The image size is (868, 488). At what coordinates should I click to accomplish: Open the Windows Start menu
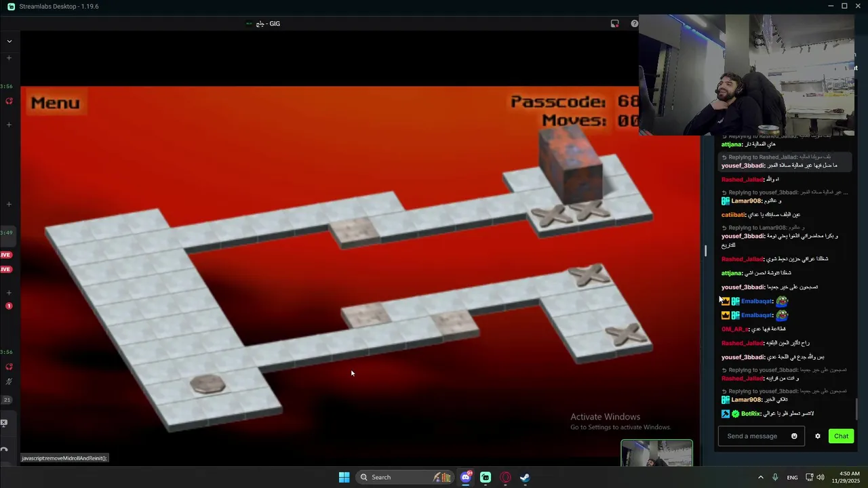click(x=344, y=477)
